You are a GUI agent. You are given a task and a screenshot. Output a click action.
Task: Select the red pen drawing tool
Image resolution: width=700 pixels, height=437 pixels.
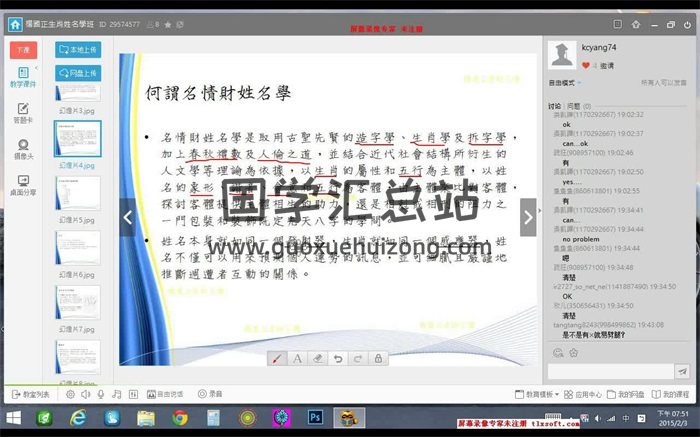277,358
